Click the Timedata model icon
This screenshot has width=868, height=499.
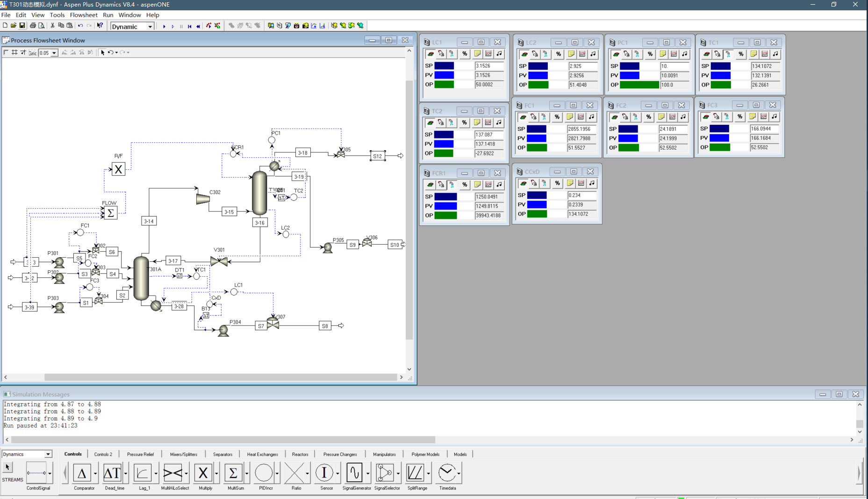click(446, 473)
